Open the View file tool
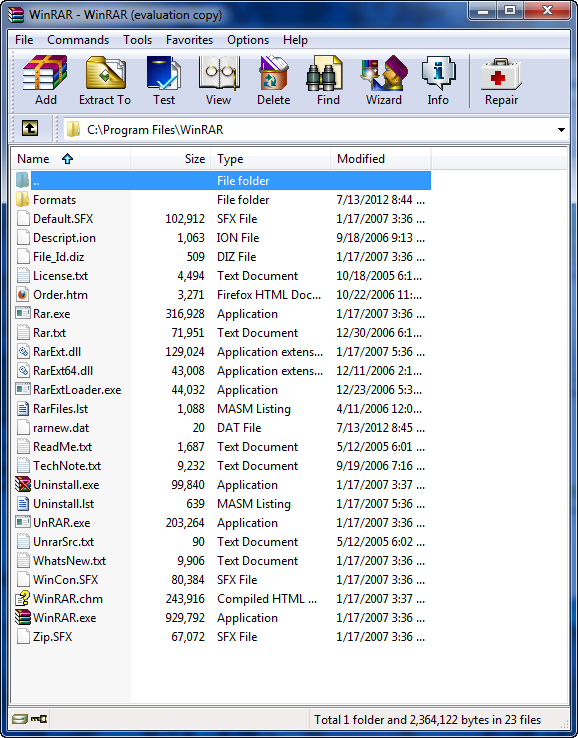The width and height of the screenshot is (578, 738). (218, 80)
